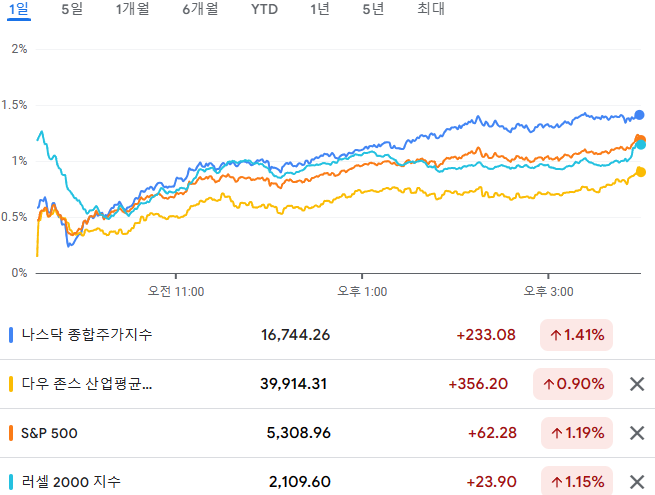The height and width of the screenshot is (495, 655).
Task: Click the 나스닥 1.41% up-arrow badge
Action: [x=576, y=335]
